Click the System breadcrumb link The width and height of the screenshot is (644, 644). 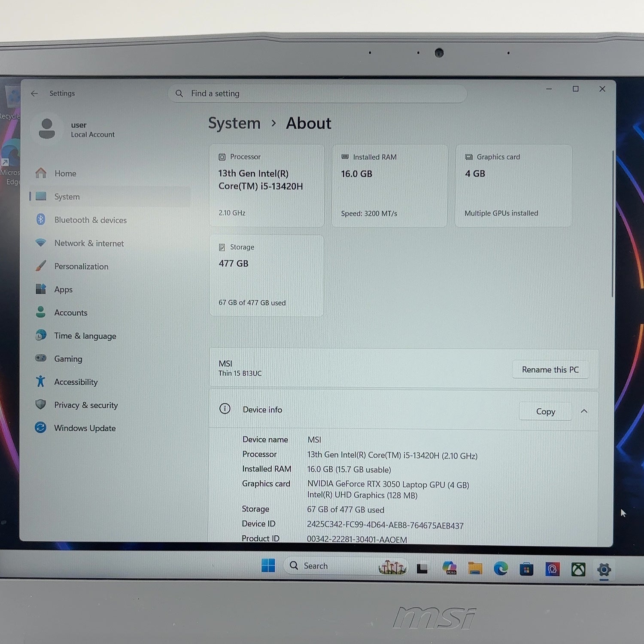coord(234,123)
